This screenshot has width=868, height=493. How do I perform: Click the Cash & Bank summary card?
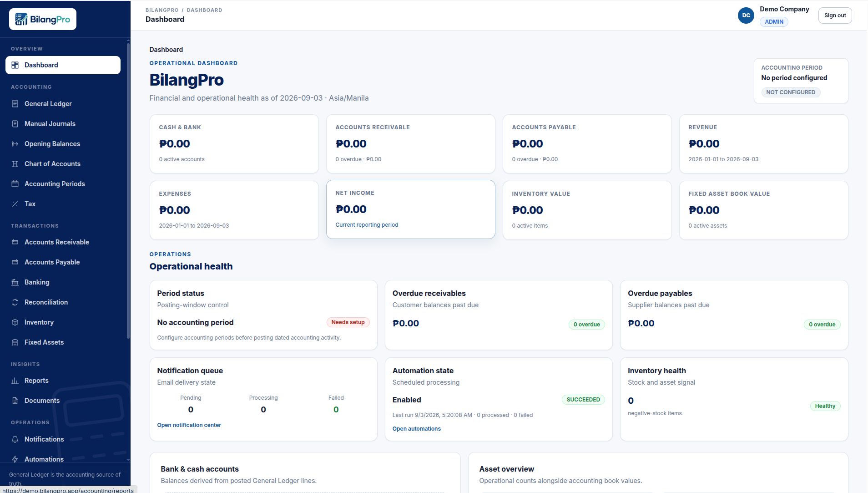[x=234, y=144]
